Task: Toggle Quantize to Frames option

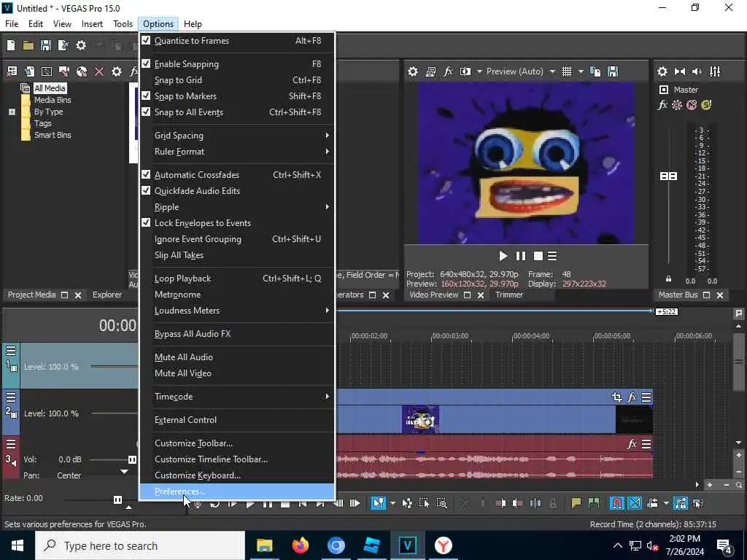Action: coord(237,41)
